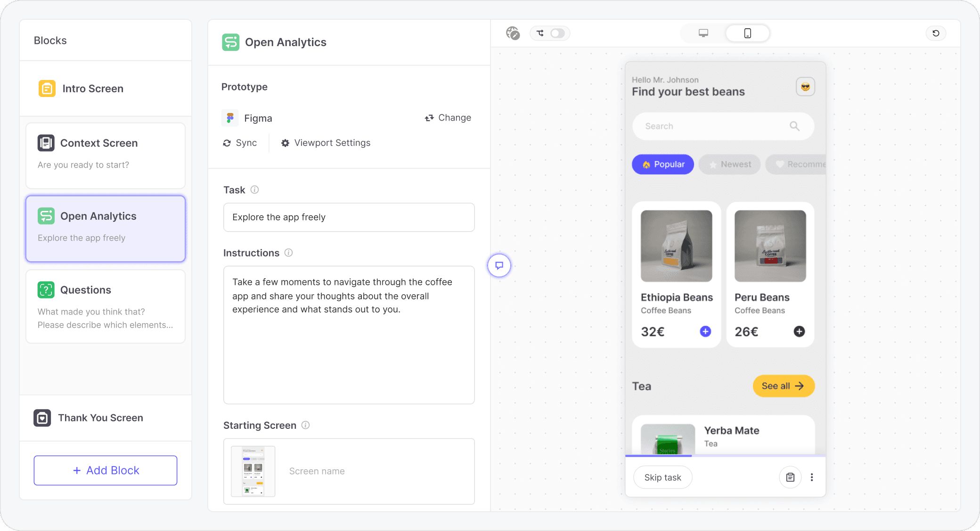
Task: Click Change to swap the Figma prototype
Action: click(448, 118)
